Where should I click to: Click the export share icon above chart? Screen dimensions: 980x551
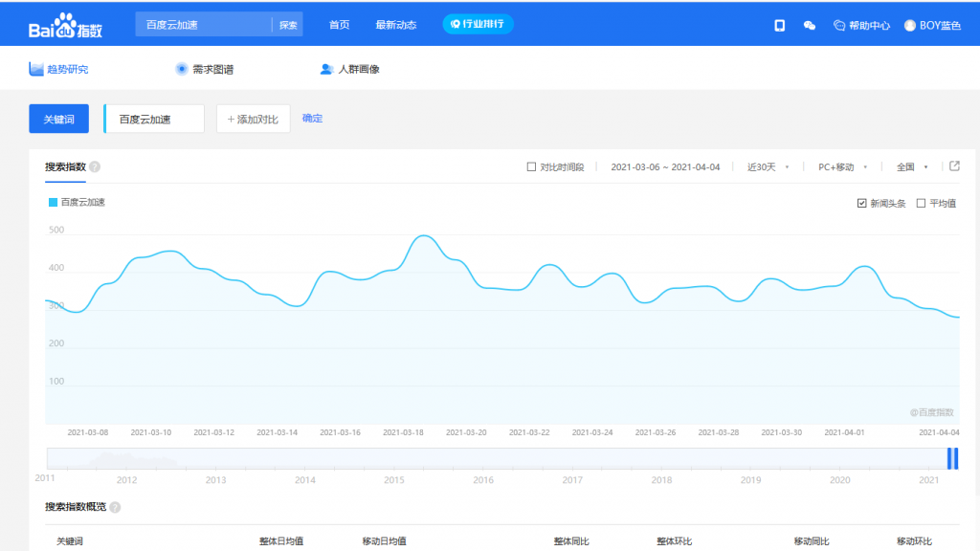pos(954,166)
